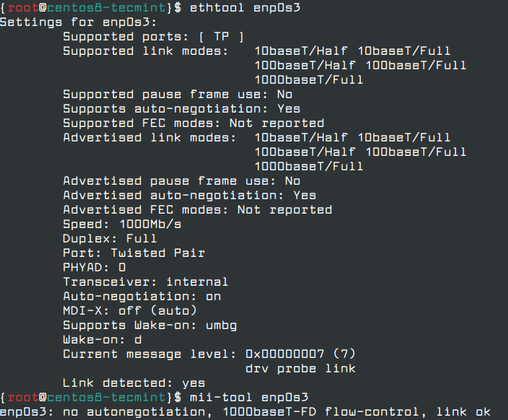Click the 'Link detected: yes' line
This screenshot has width=508, height=420.
coord(133,383)
